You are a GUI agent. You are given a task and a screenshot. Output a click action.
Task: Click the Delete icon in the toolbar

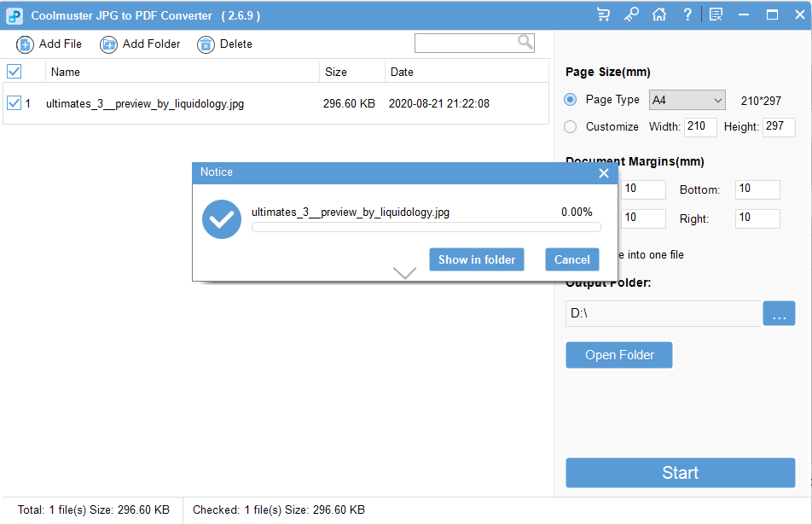click(x=205, y=44)
